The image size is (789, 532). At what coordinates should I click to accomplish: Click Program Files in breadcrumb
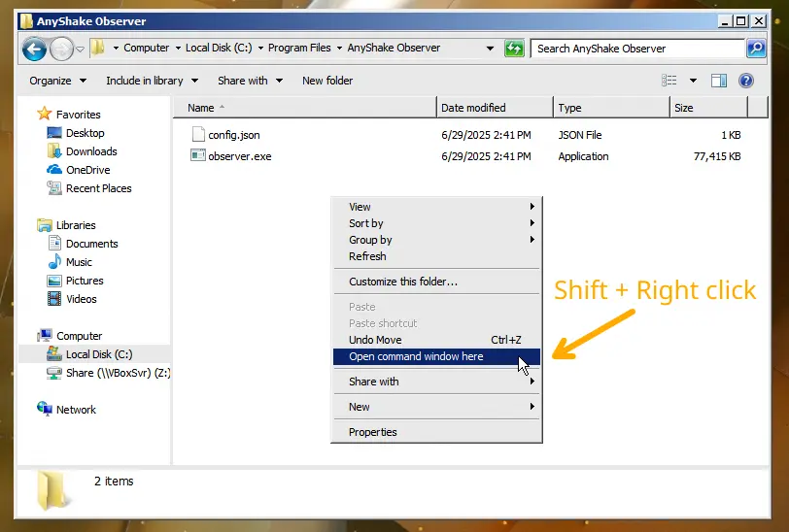[299, 48]
